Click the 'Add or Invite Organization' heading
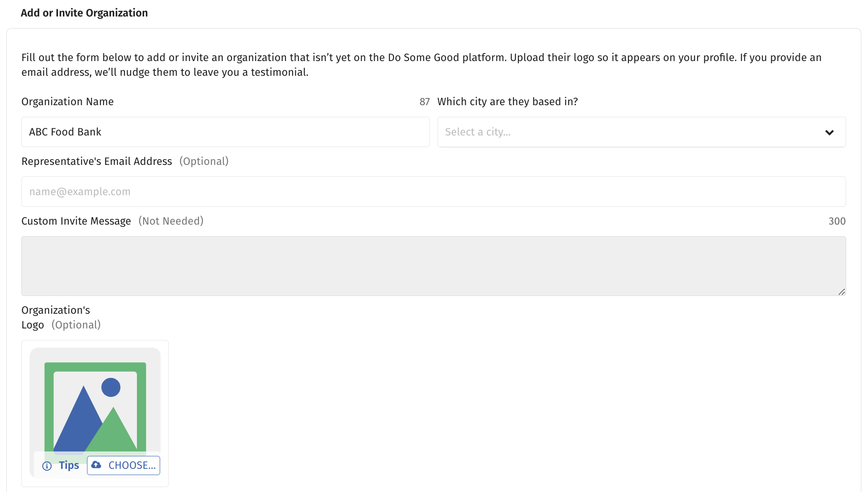 pos(84,13)
